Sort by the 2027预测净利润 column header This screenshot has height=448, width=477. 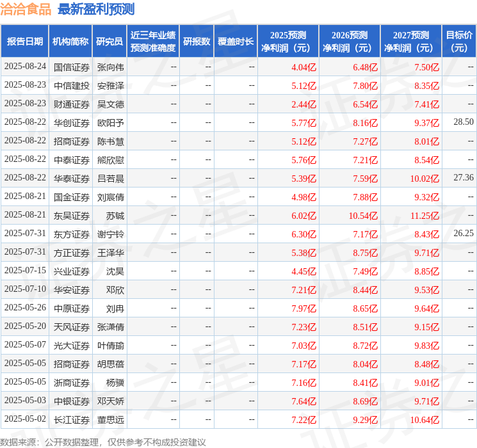[411, 42]
